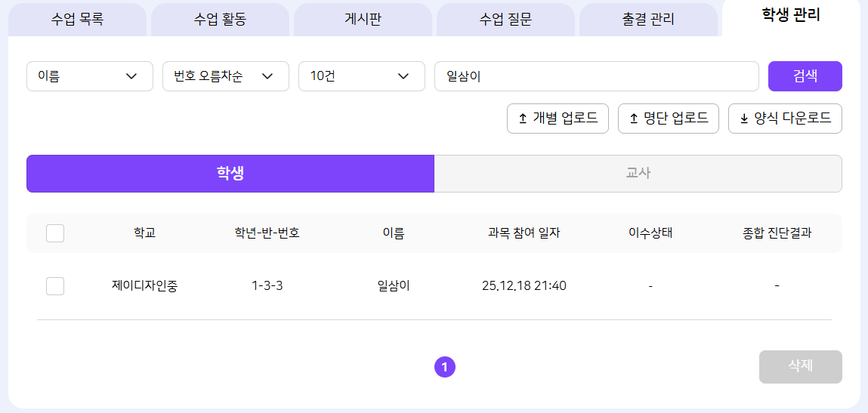Click the upload arrow icon on 개별 업로드

[x=522, y=119]
